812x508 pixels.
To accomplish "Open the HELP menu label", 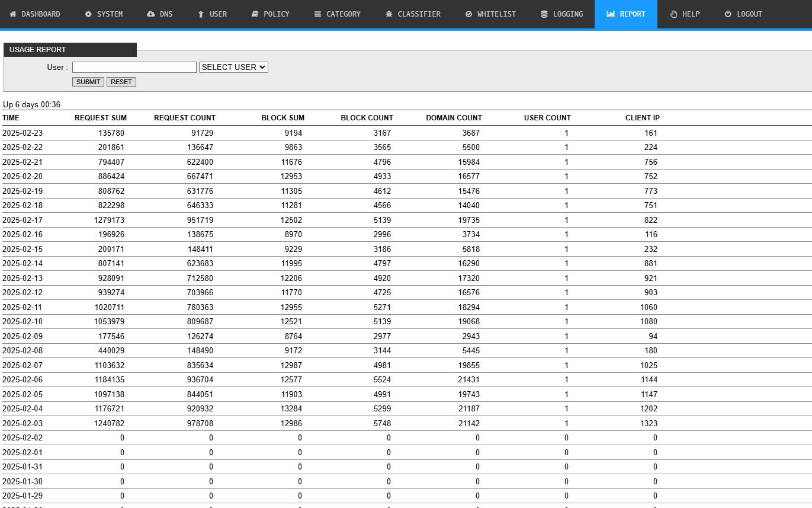I will coord(691,14).
